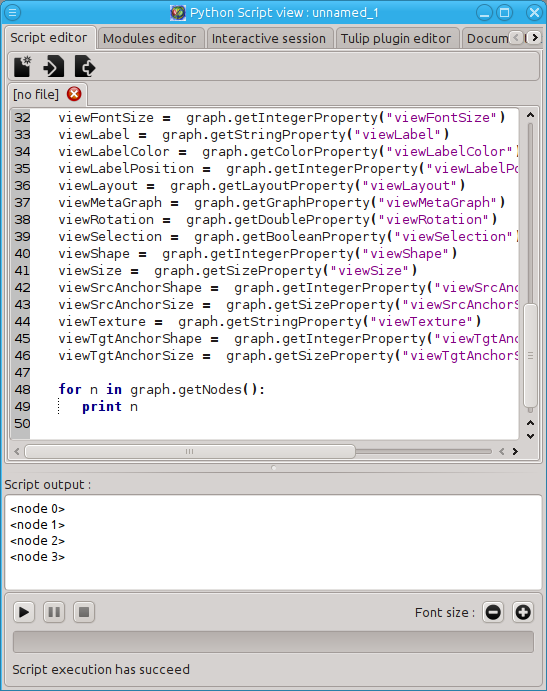Show next tabs with the right arrow
The width and height of the screenshot is (547, 691).
535,38
